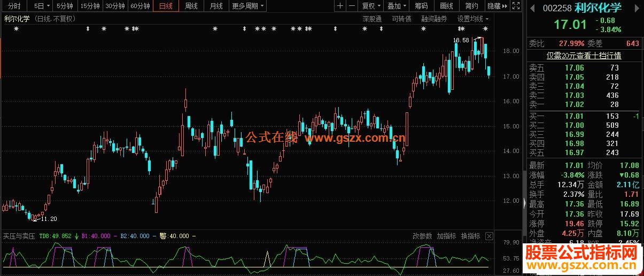Zoom in chart with plus icon

pyautogui.click(x=340, y=6)
